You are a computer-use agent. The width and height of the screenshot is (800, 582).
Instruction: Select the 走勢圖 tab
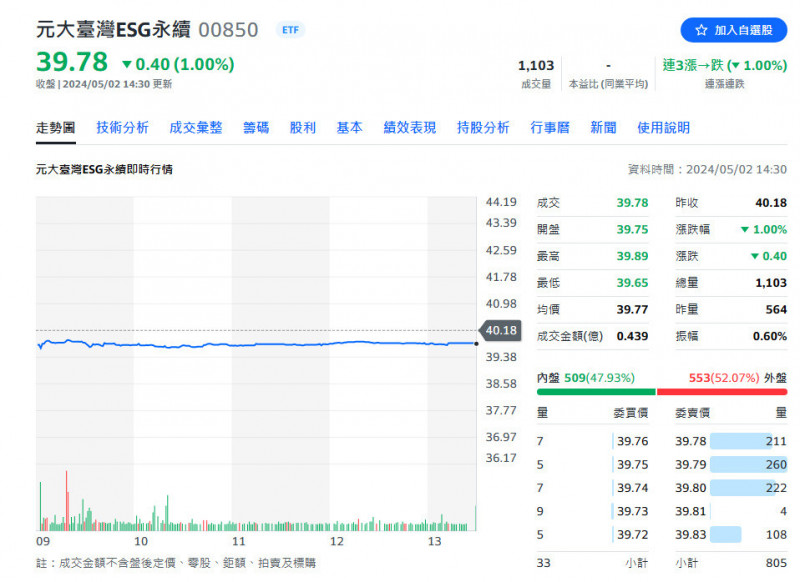click(56, 128)
